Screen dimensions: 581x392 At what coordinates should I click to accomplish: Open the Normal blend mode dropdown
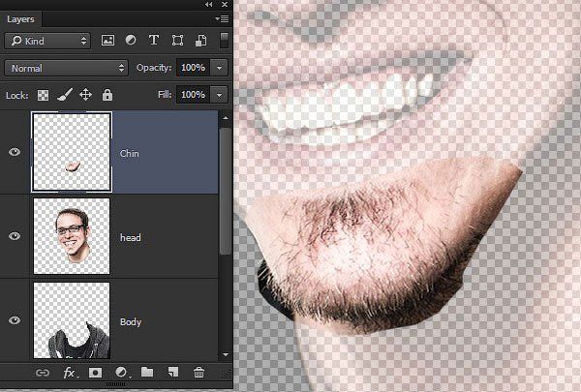tap(66, 68)
